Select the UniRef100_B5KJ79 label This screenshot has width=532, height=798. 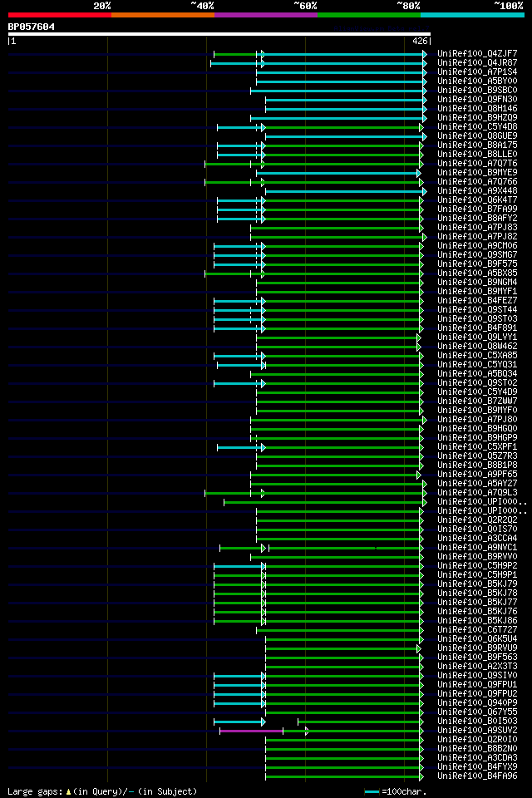point(477,584)
